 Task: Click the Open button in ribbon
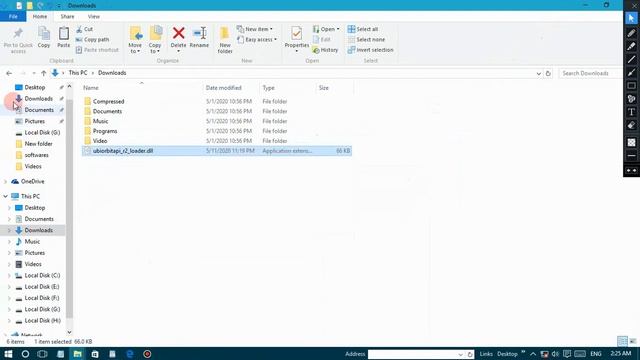tap(326, 29)
